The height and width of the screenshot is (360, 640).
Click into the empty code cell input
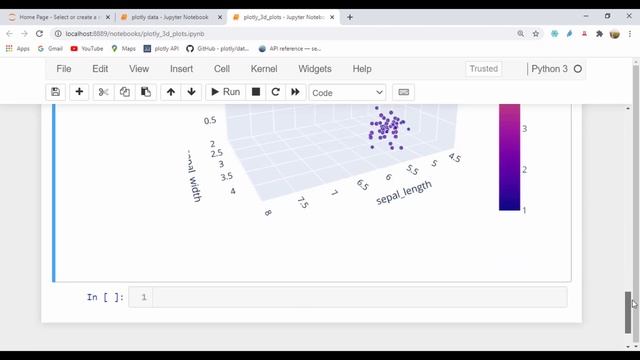tap(360, 297)
